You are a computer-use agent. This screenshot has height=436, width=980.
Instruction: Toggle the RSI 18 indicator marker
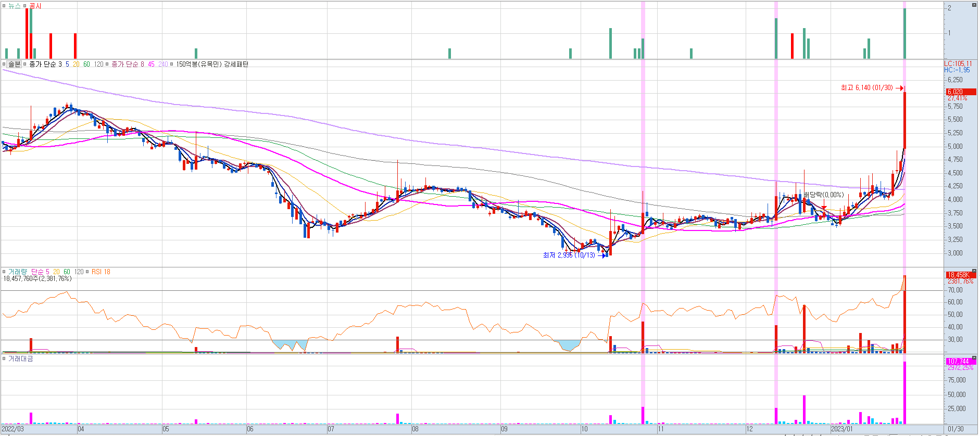point(87,272)
